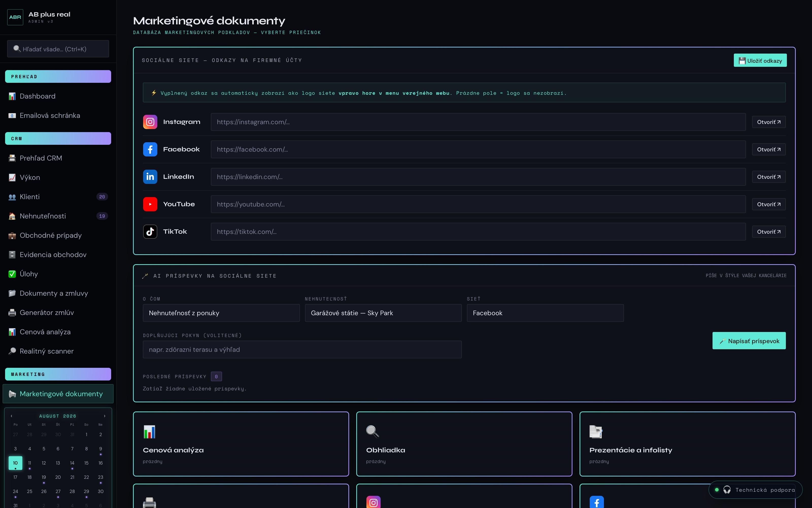Screen dimensions: 812x508
Task: Open the Obhliadka folder card
Action: pos(464,444)
